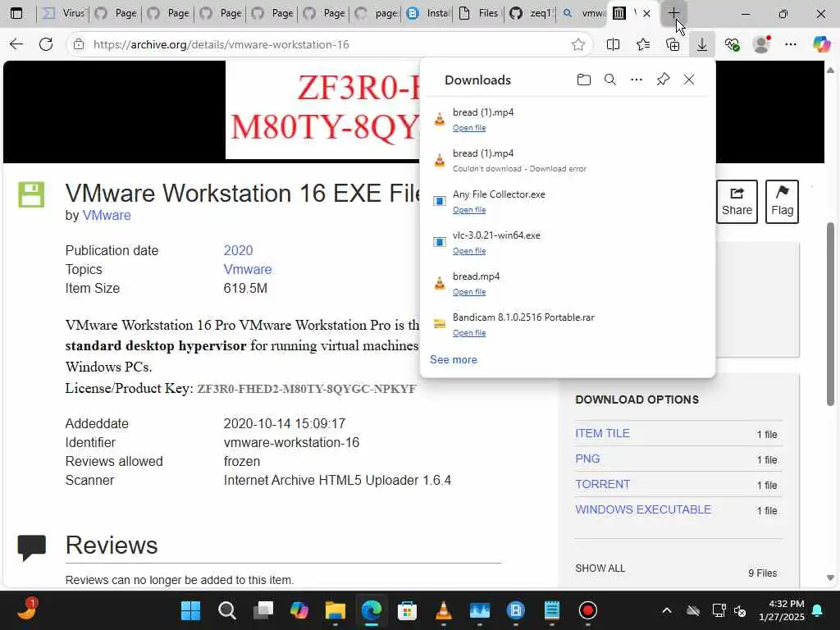Click the Downloads toolbar button
Screen dimensions: 840x630
coord(702,44)
